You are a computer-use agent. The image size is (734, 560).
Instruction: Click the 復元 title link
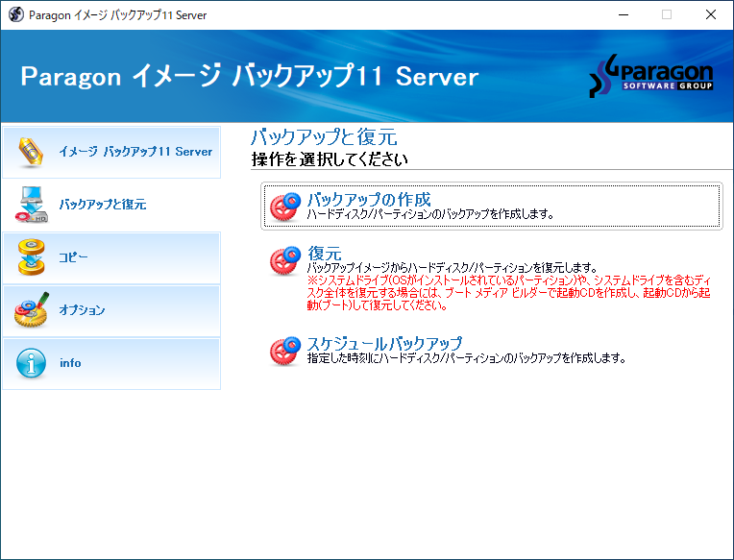click(324, 254)
